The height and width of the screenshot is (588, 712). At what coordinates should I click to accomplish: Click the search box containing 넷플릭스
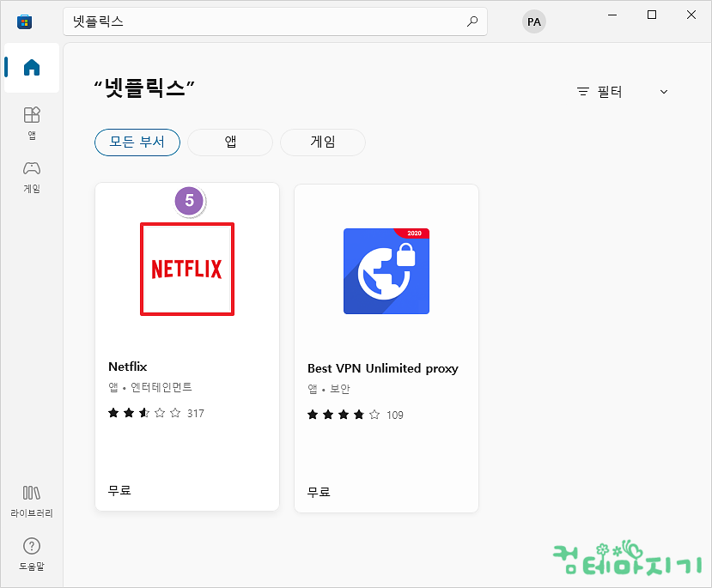click(275, 21)
